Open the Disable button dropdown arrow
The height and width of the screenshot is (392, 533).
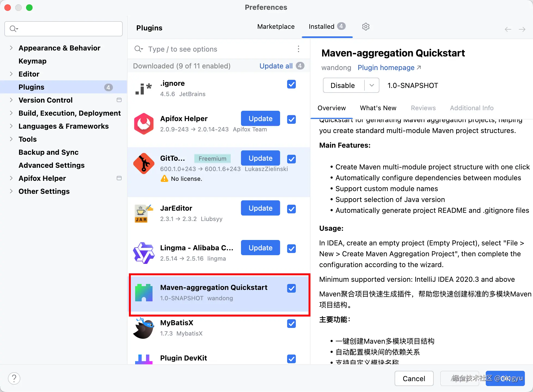click(x=372, y=86)
